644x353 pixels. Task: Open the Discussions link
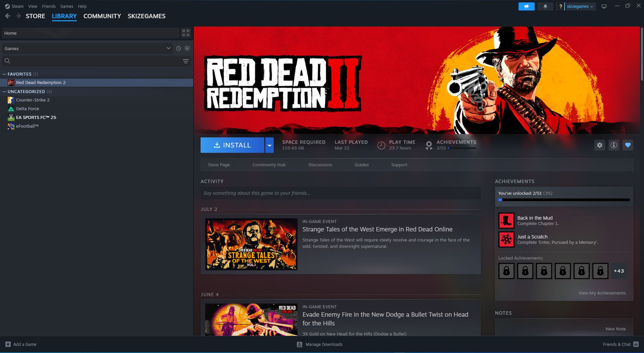tap(320, 165)
